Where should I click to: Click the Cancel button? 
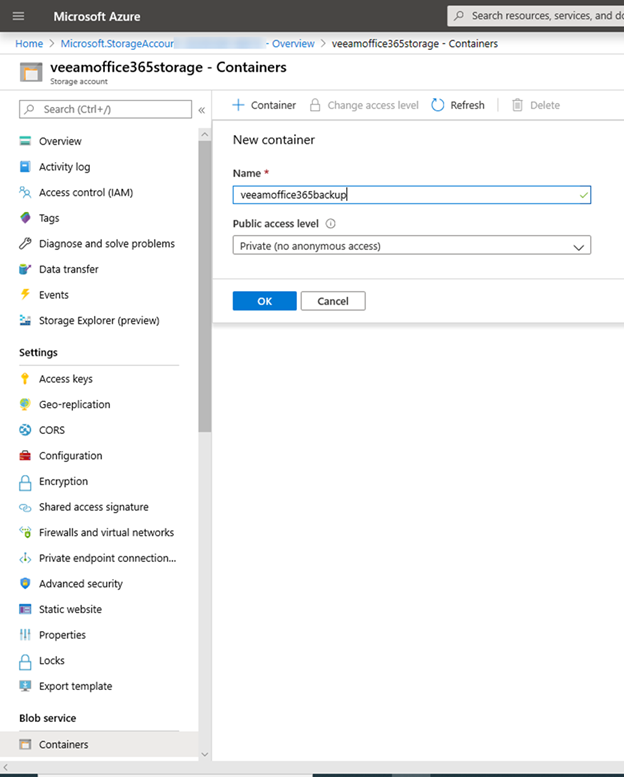tap(333, 301)
